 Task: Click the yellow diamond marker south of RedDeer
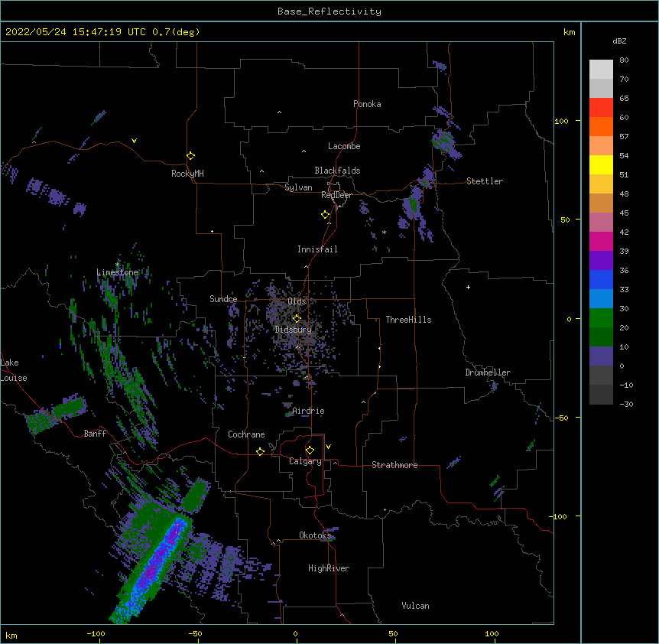pyautogui.click(x=325, y=215)
